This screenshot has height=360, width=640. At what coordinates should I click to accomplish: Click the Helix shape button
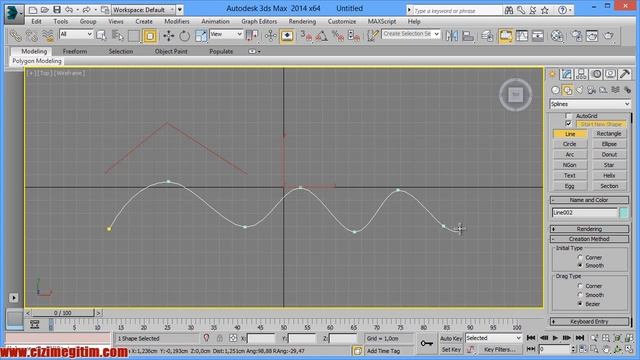(609, 176)
